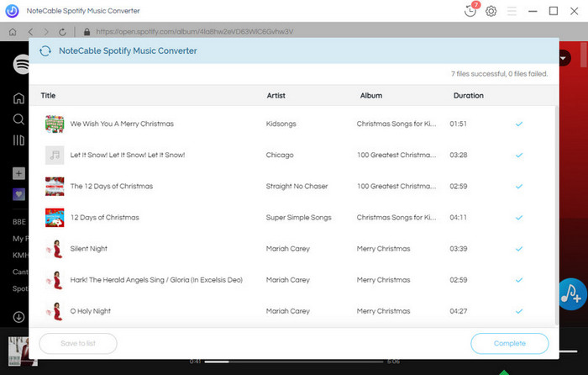Image resolution: width=588 pixels, height=375 pixels.
Task: Click the maximize window button
Action: click(x=554, y=11)
